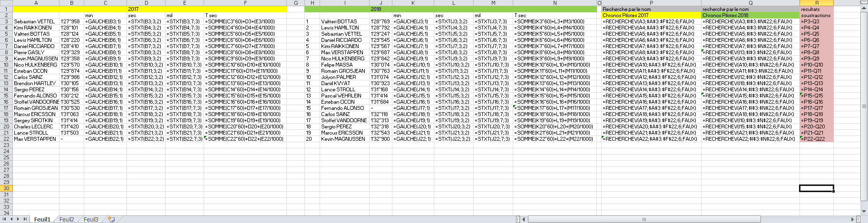Select row 22 header
This screenshot has width=868, height=223.
pyautogui.click(x=6, y=139)
